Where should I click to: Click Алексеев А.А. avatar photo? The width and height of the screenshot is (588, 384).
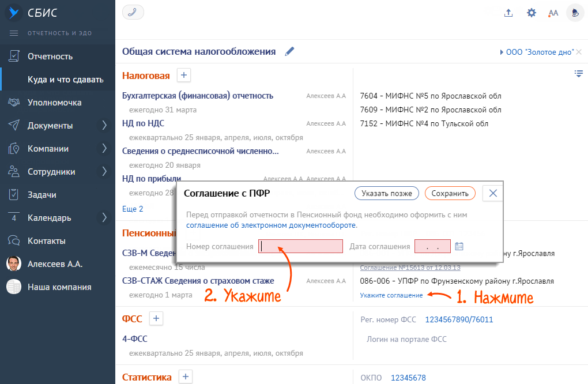(x=14, y=263)
